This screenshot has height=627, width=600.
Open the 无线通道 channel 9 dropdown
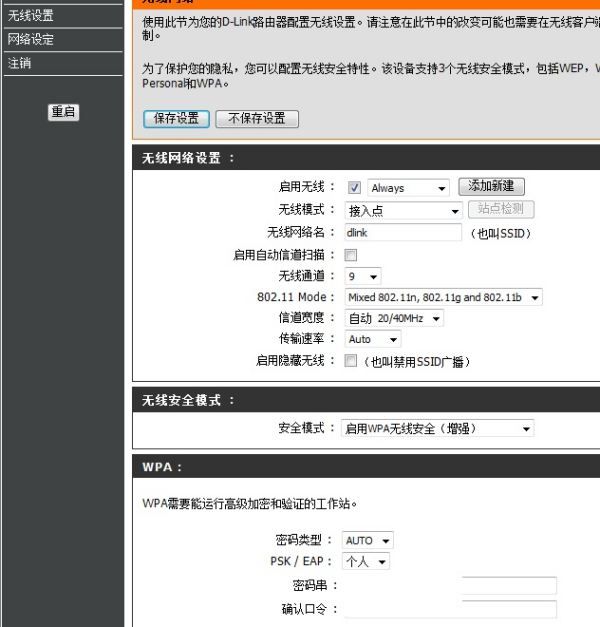[x=363, y=276]
